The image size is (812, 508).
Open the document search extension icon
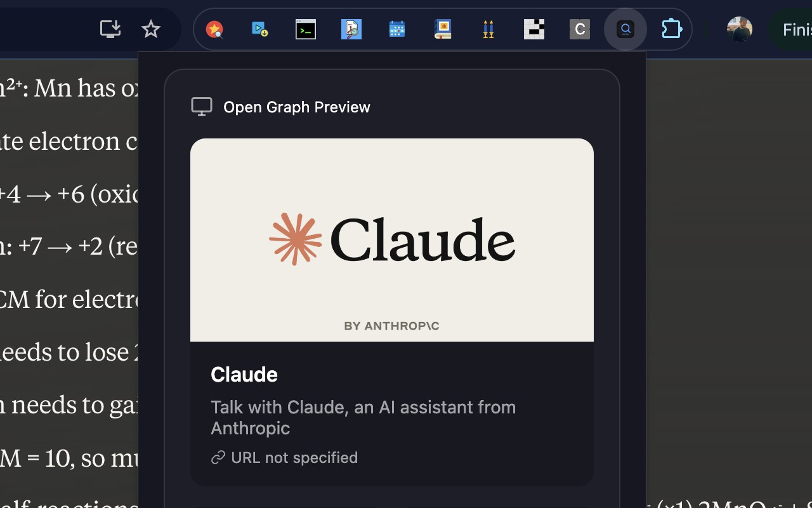coord(351,29)
